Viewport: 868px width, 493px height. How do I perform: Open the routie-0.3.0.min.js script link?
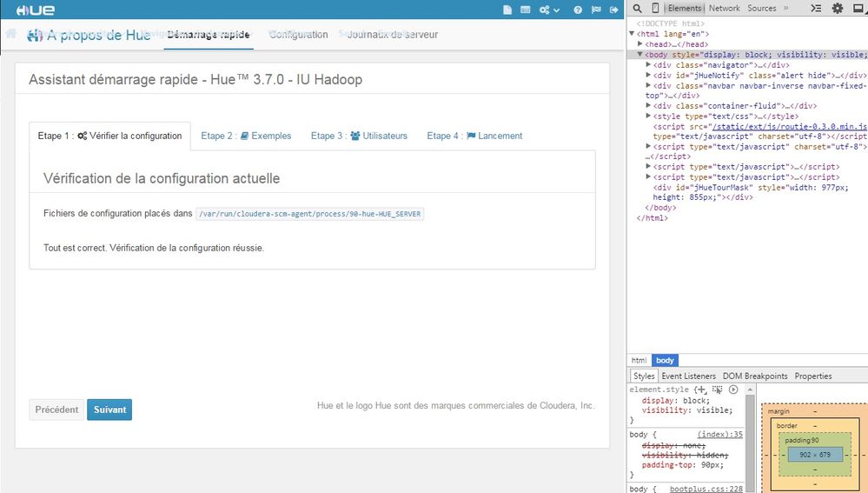pyautogui.click(x=790, y=126)
